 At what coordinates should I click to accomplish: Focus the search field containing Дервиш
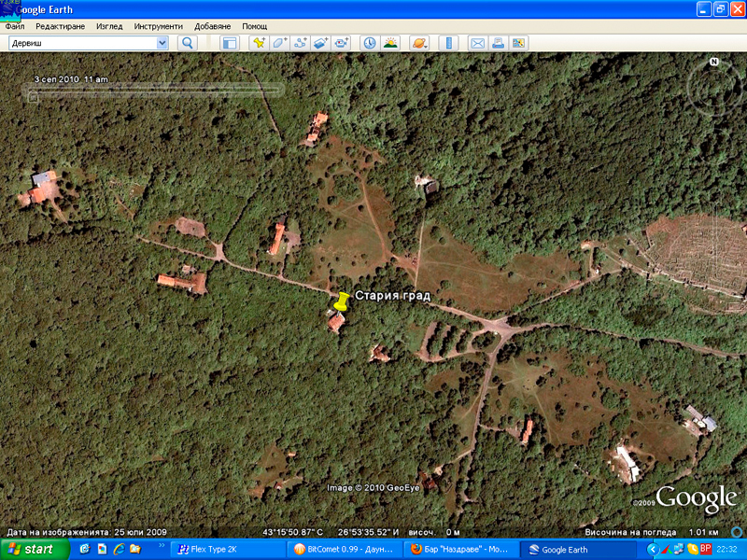(83, 43)
